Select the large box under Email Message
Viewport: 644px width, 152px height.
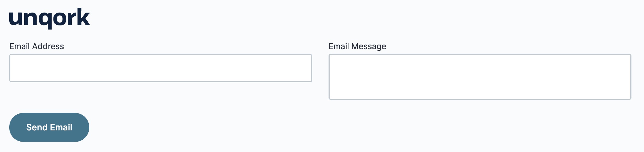480,77
